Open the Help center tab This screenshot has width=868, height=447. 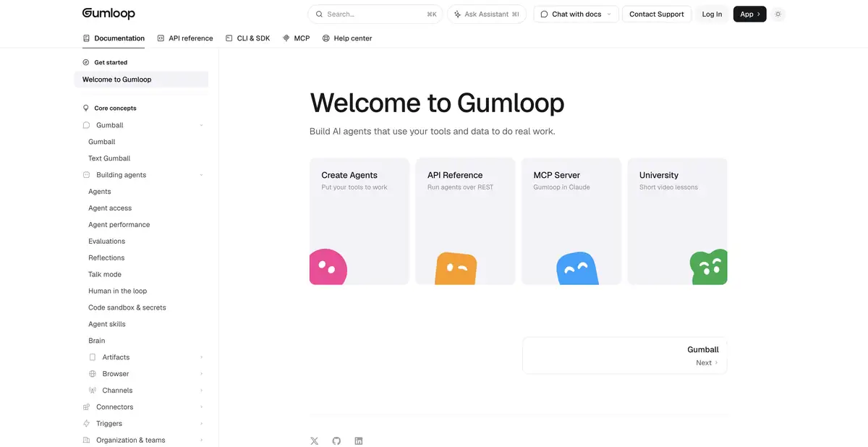click(x=347, y=38)
